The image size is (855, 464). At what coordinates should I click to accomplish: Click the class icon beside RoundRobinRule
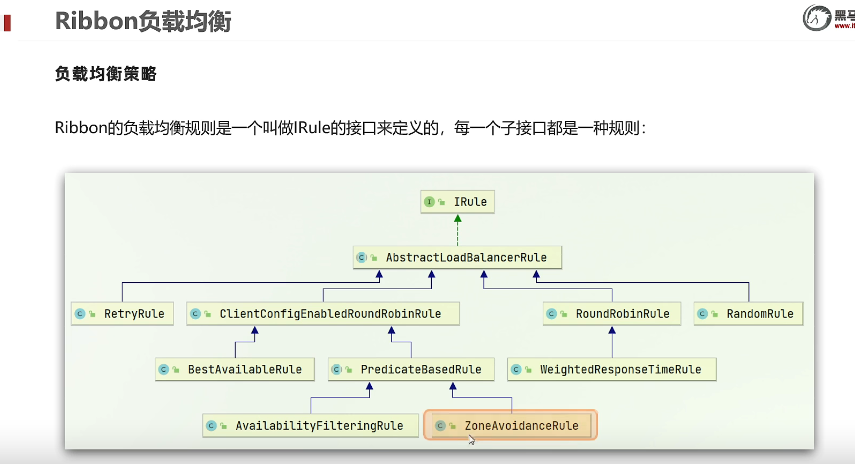click(x=551, y=314)
